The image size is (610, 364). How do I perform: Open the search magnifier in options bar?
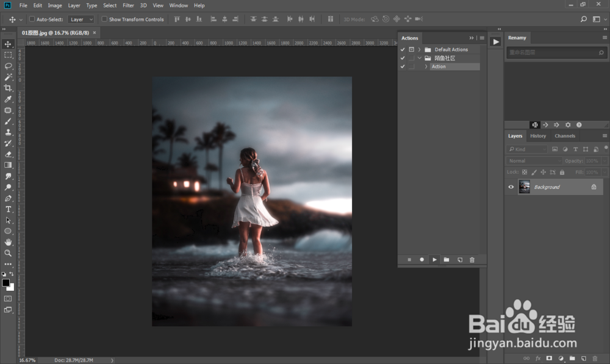(x=584, y=19)
